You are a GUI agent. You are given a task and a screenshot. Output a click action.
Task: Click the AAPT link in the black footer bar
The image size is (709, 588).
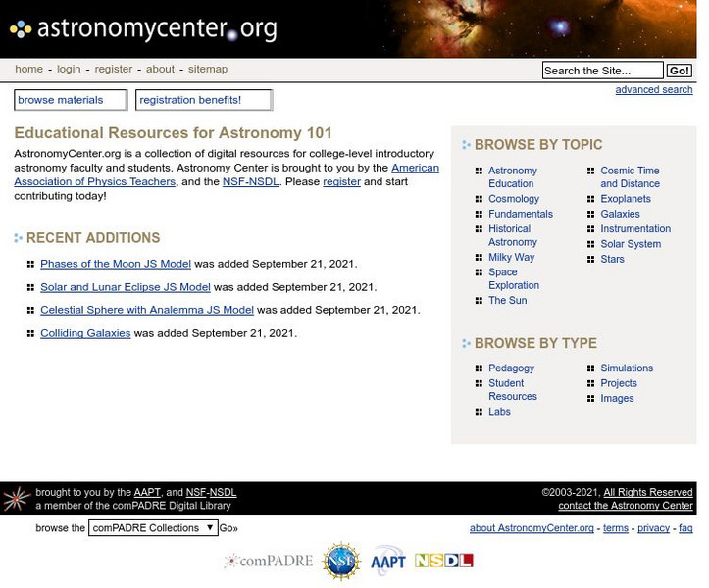coord(147,492)
